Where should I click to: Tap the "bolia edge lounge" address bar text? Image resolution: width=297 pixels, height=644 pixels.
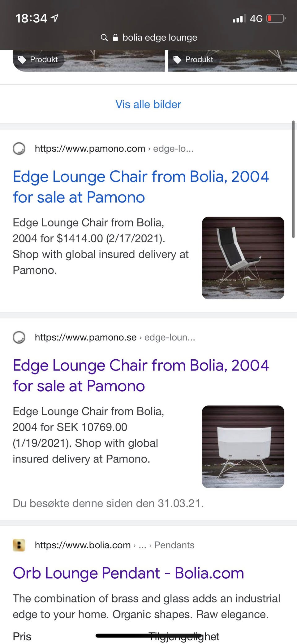click(160, 38)
